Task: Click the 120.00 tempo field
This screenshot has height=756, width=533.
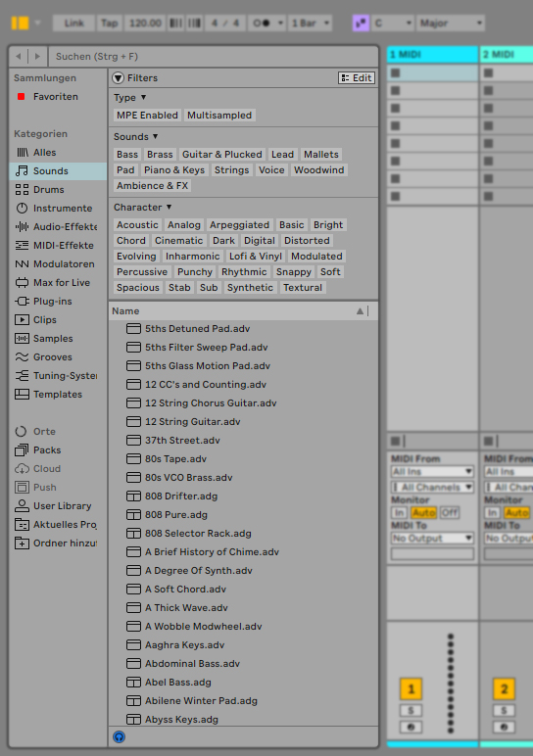Action: (145, 24)
